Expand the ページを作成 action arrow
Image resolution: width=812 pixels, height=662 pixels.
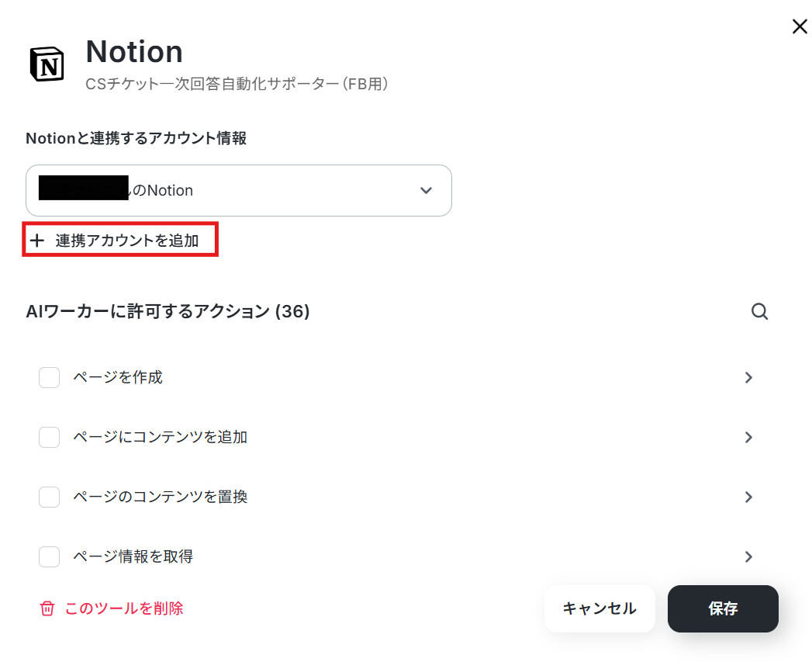(748, 377)
